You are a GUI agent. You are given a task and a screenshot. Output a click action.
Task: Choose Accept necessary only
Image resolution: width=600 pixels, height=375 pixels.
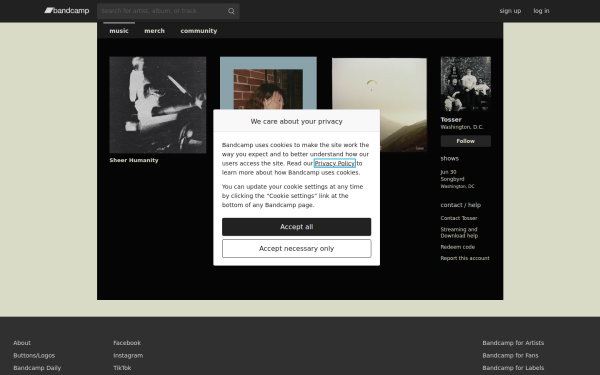pos(297,249)
